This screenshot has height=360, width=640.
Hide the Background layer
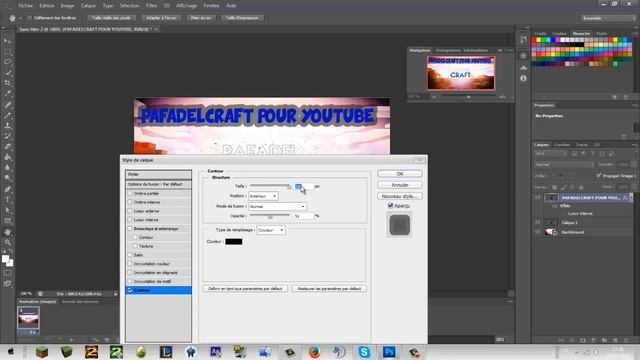[537, 232]
